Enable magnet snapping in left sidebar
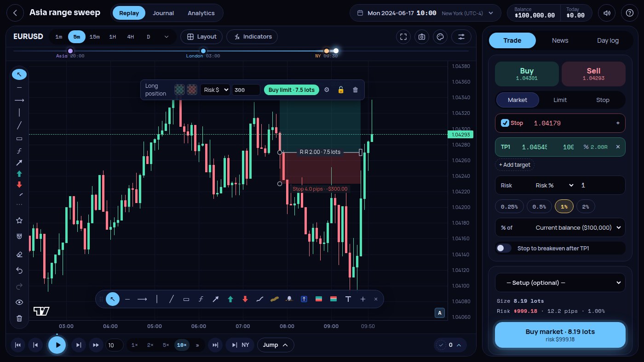 (19, 237)
